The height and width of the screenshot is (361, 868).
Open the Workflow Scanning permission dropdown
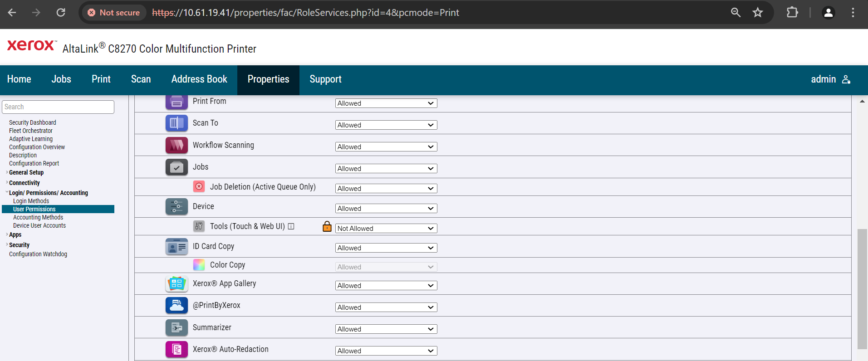tap(386, 146)
